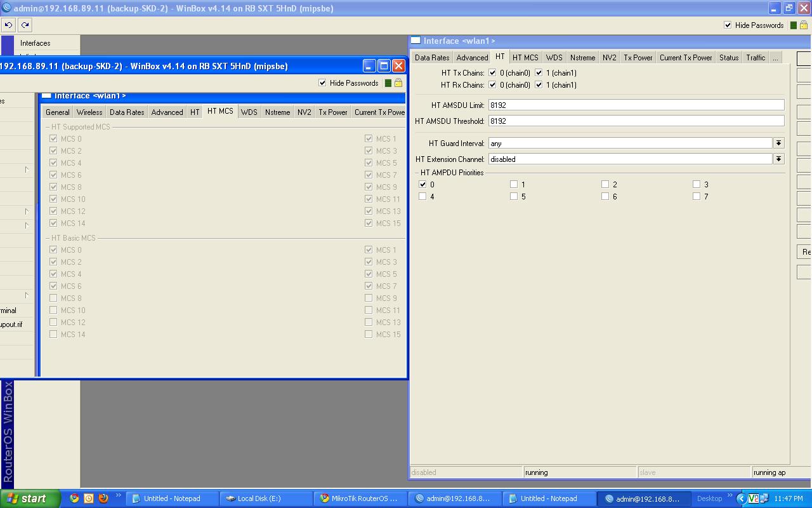
Task: Open the Wireless tab in the front Interface window
Action: click(x=89, y=112)
